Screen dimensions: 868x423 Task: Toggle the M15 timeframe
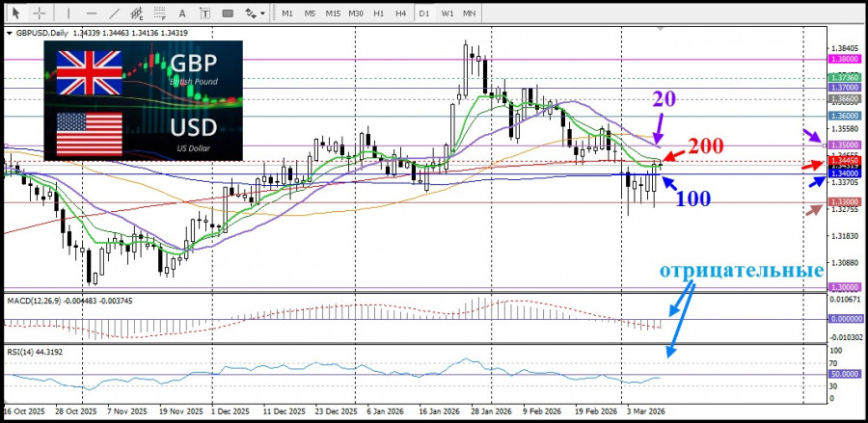click(x=333, y=13)
